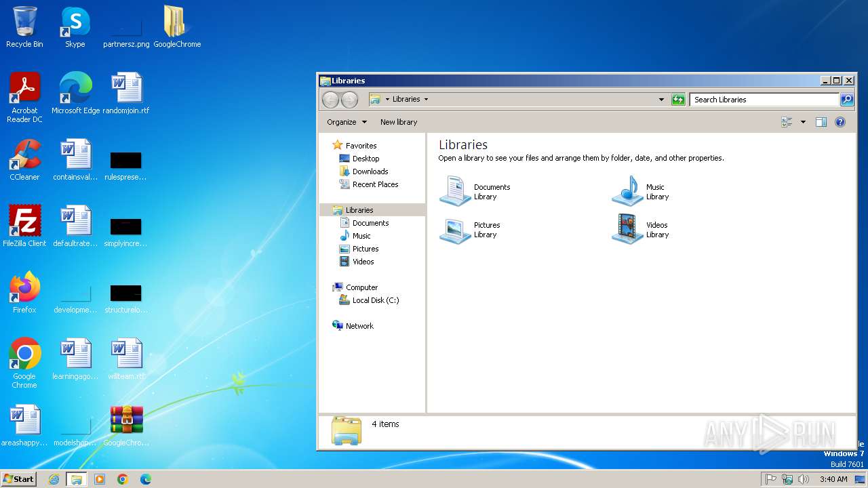
Task: Click Windows Explorer taskbar button
Action: [77, 479]
